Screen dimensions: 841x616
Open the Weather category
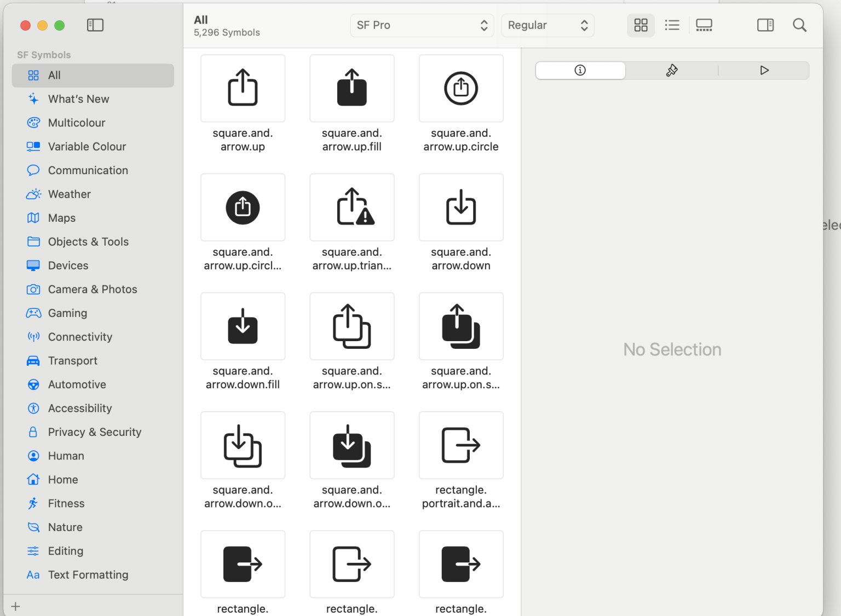pyautogui.click(x=69, y=194)
